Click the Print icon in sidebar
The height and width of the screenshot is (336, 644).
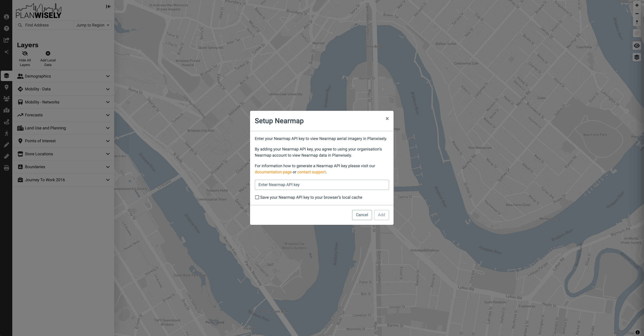coord(6,168)
